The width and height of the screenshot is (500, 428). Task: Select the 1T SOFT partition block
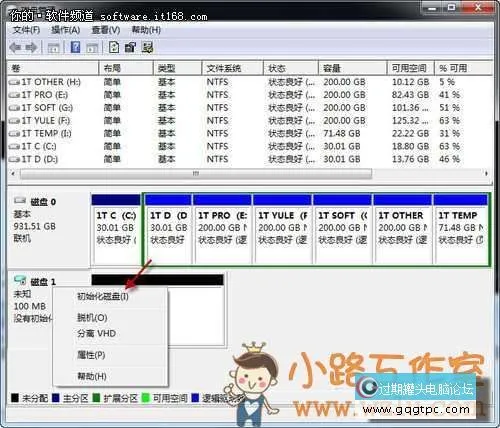click(342, 229)
